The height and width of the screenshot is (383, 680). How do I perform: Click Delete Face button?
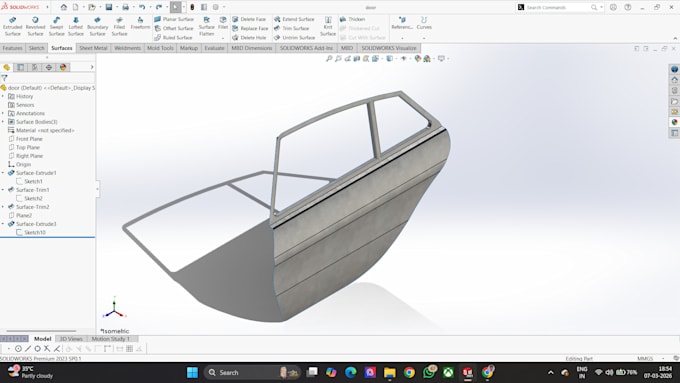point(249,19)
